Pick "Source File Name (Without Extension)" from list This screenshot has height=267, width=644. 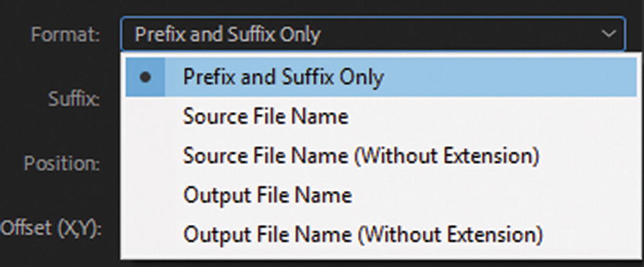pyautogui.click(x=361, y=156)
